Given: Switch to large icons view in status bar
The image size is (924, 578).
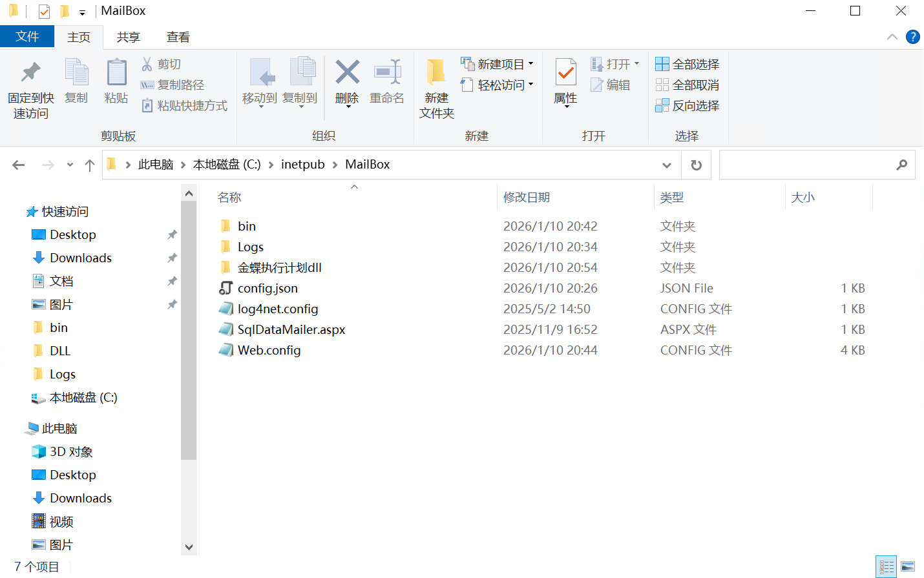Looking at the screenshot, I should [x=908, y=567].
